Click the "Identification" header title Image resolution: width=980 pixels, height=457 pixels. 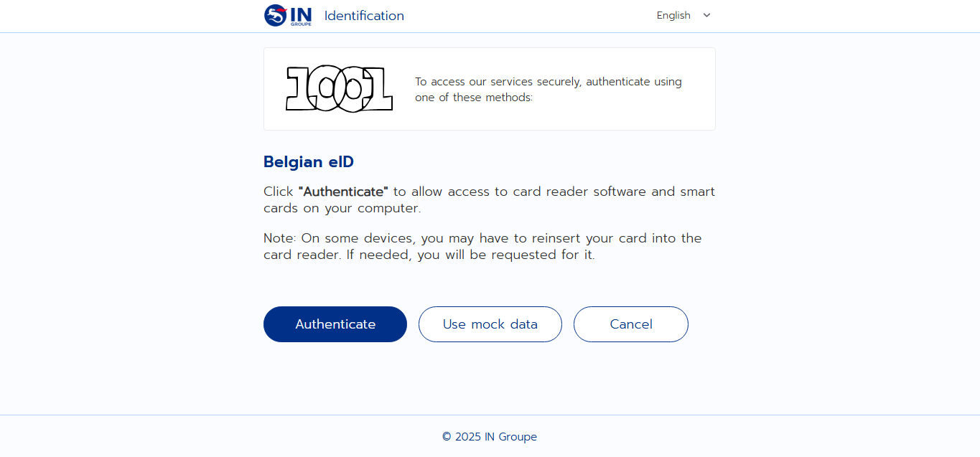tap(364, 16)
